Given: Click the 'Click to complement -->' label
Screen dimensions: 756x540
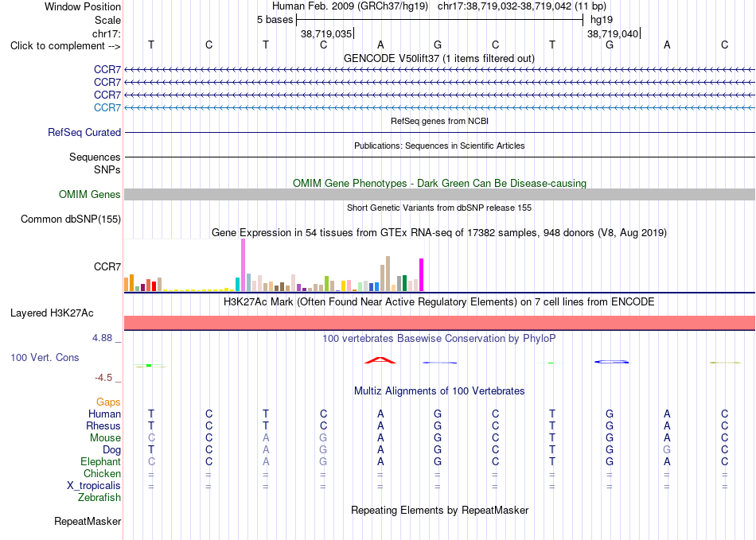Looking at the screenshot, I should (x=65, y=46).
